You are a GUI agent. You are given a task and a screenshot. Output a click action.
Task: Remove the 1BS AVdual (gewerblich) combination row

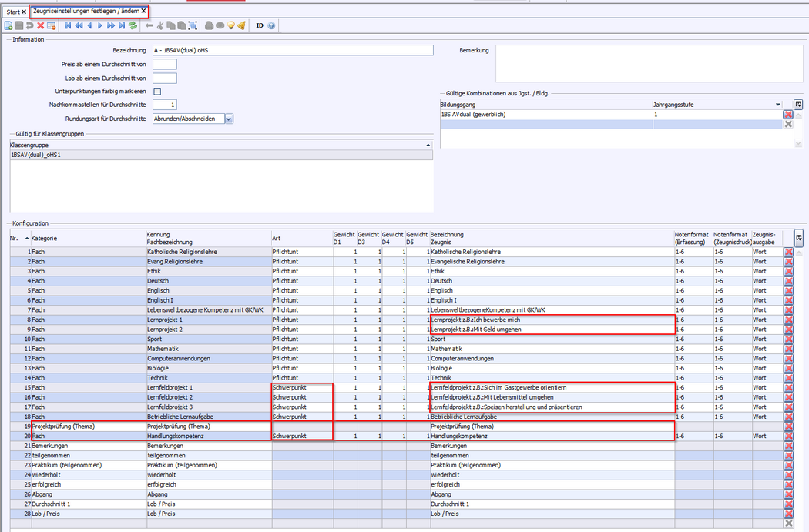pos(788,115)
